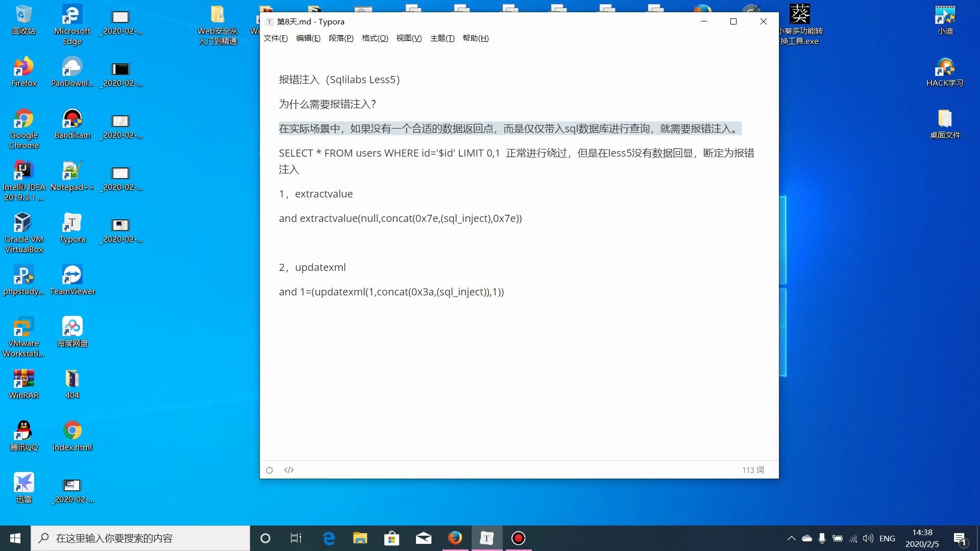980x551 pixels.
Task: Open the 文件(F) menu
Action: pyautogui.click(x=275, y=38)
